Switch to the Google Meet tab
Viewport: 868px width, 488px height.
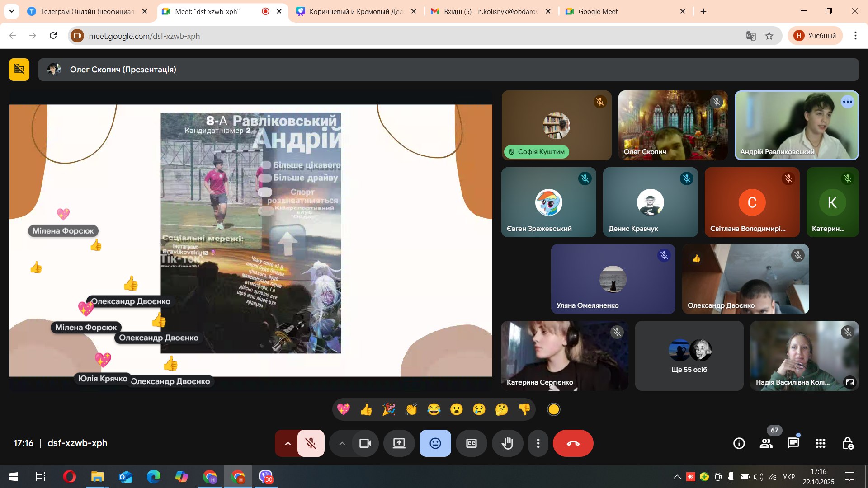tap(624, 12)
